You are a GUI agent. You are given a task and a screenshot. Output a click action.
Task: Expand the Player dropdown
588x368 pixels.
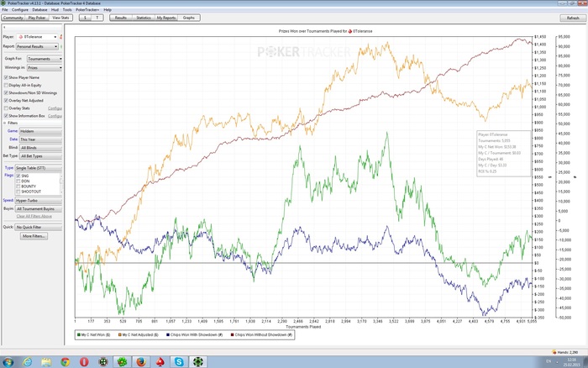[55, 37]
